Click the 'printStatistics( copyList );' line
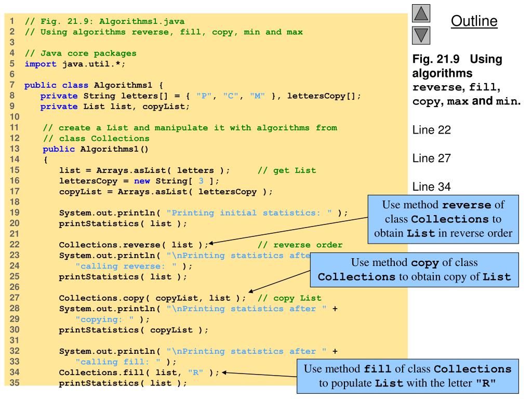The image size is (532, 399). coord(134,330)
